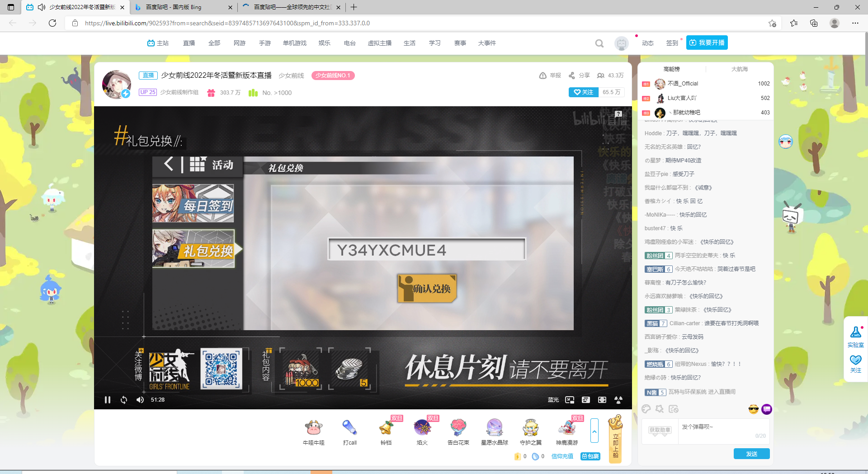Switch to 百度贴吧 - 国内版 Bing tab
Viewport: 868px width, 474px height.
[x=183, y=7]
